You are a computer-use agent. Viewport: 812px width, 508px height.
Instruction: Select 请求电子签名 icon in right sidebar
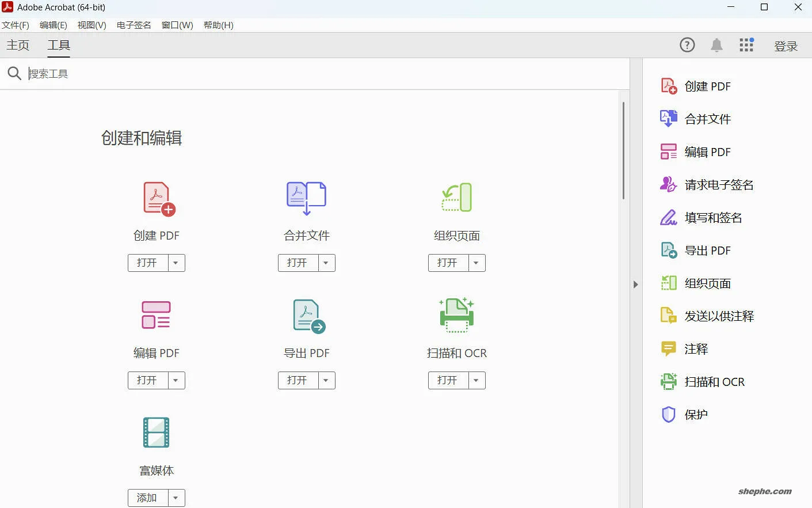[669, 184]
